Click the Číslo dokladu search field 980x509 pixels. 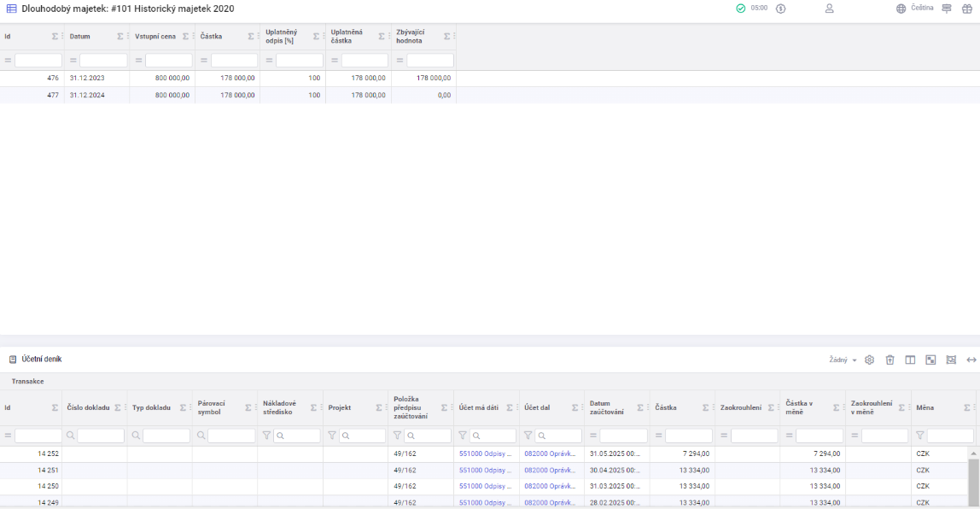101,436
